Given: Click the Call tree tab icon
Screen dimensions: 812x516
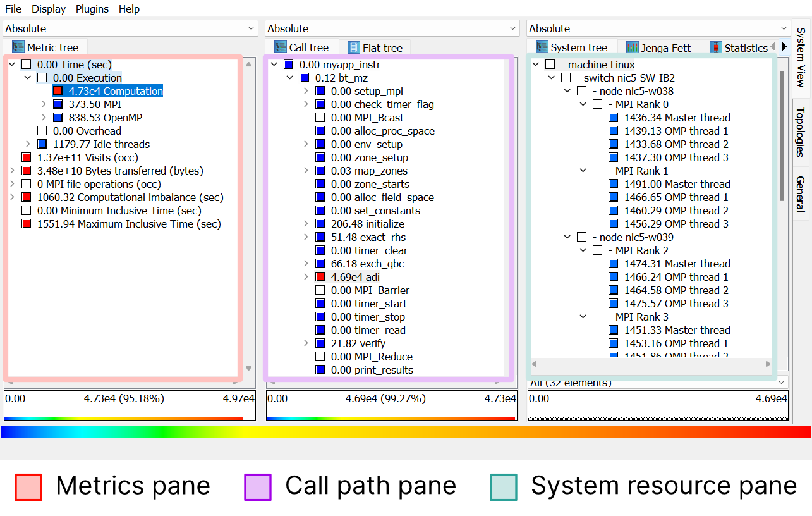Looking at the screenshot, I should pyautogui.click(x=280, y=47).
